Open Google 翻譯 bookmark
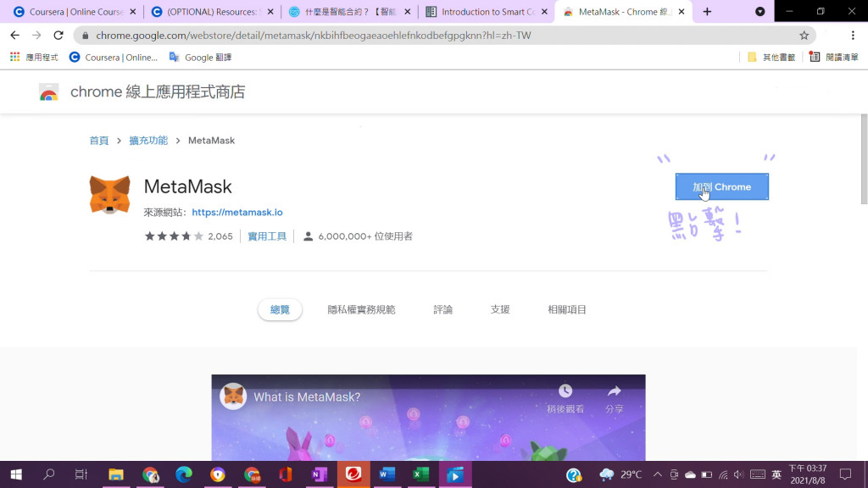 [200, 57]
